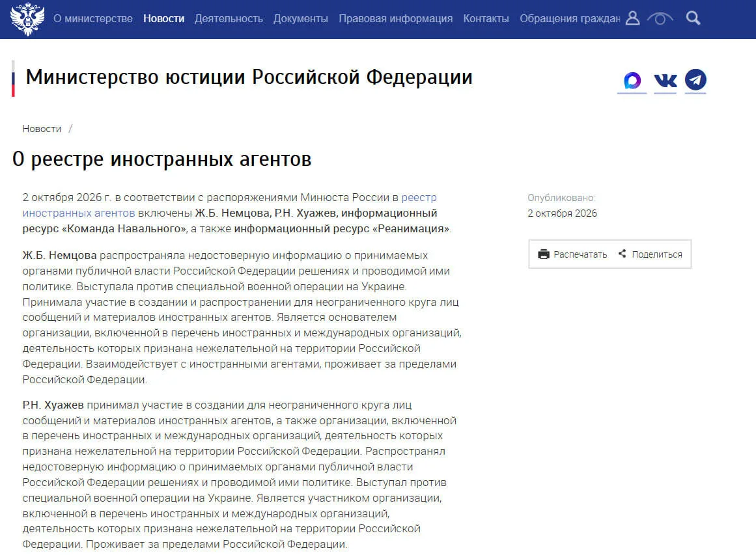Open the Контакты menu item
Image resolution: width=756 pixels, height=555 pixels.
[x=486, y=19]
